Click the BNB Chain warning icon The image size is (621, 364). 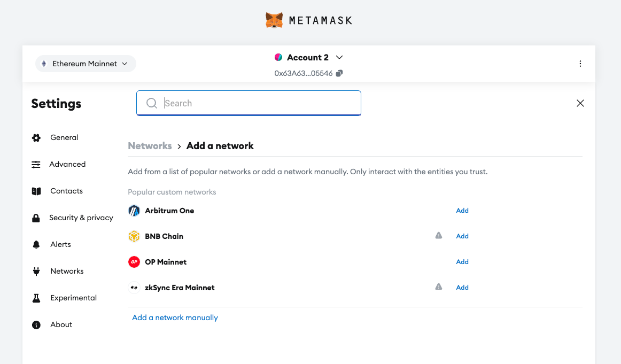[x=439, y=236]
